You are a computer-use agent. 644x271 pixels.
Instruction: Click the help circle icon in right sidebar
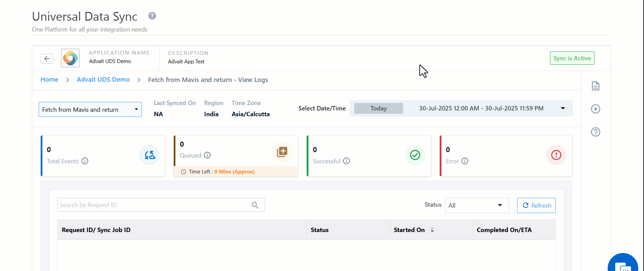coord(595,132)
